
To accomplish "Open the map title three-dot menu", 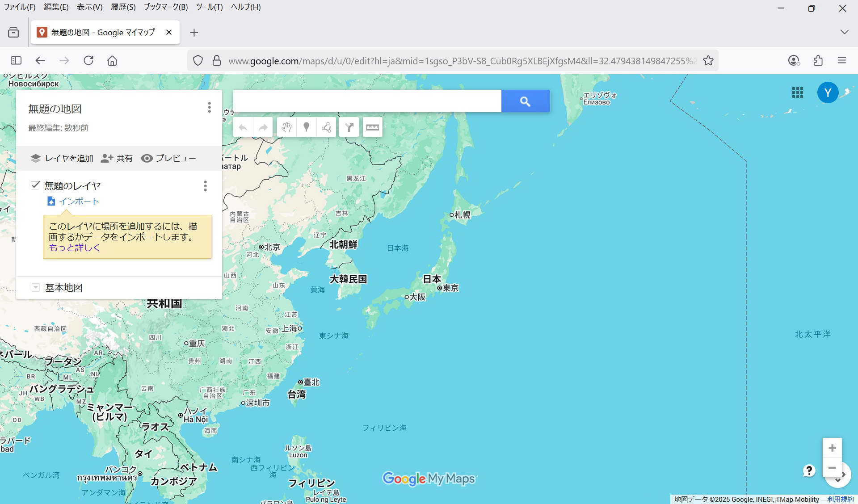I will (x=209, y=107).
